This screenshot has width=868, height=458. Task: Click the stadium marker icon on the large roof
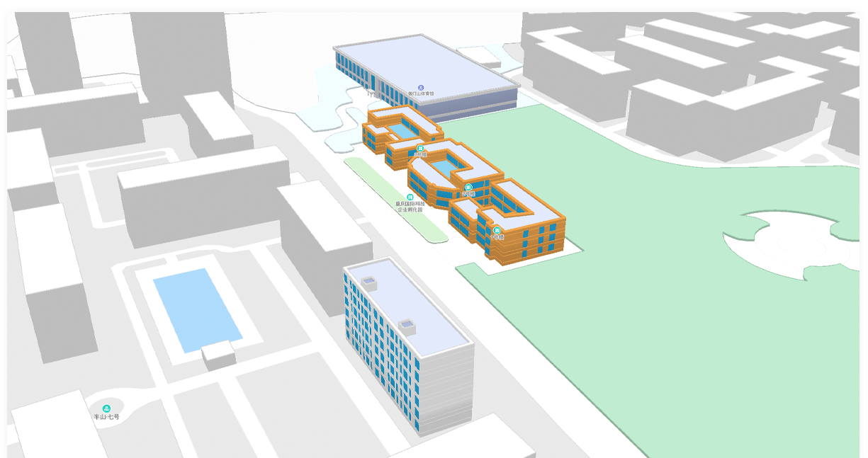click(x=421, y=86)
